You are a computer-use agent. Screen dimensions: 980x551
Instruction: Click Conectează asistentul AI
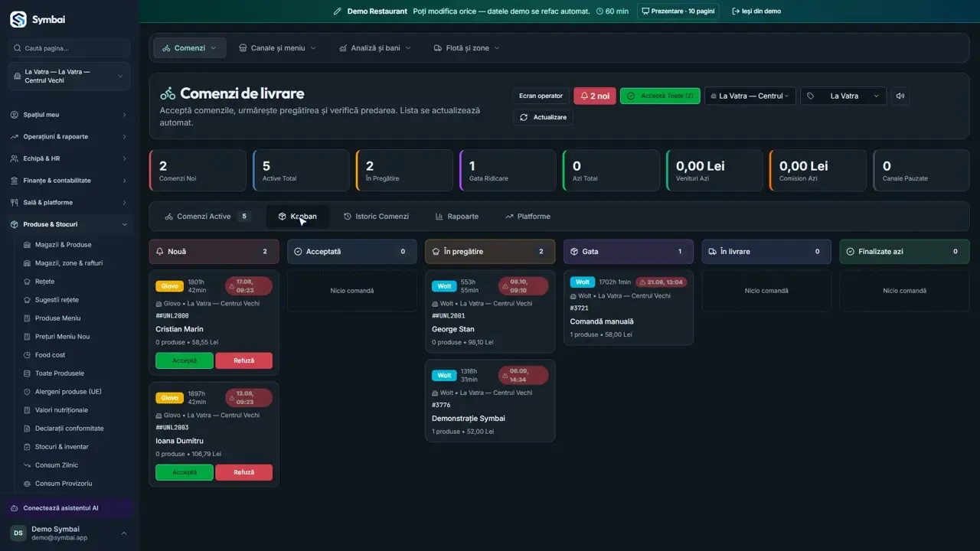coord(69,508)
